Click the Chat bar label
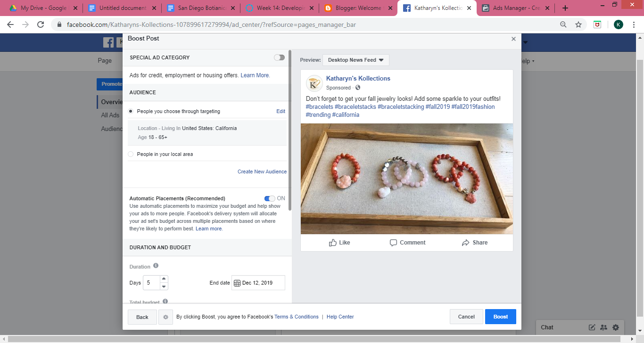Viewport: 644px width, 343px height. click(547, 327)
